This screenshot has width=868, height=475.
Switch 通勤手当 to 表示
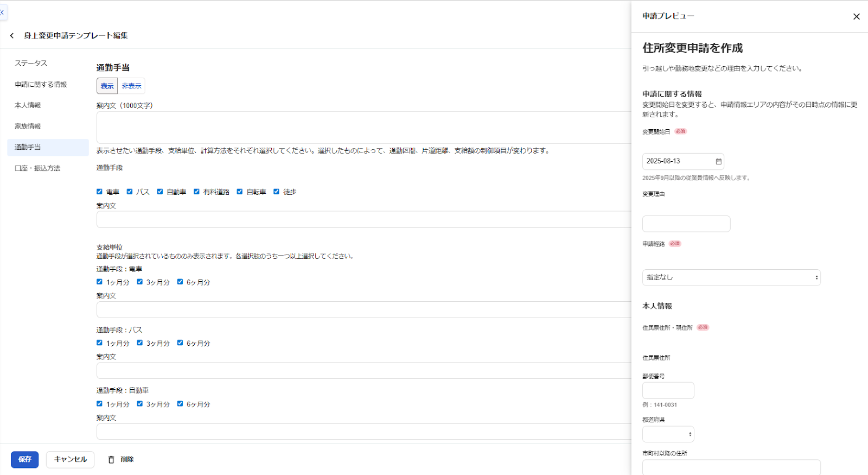click(x=107, y=86)
